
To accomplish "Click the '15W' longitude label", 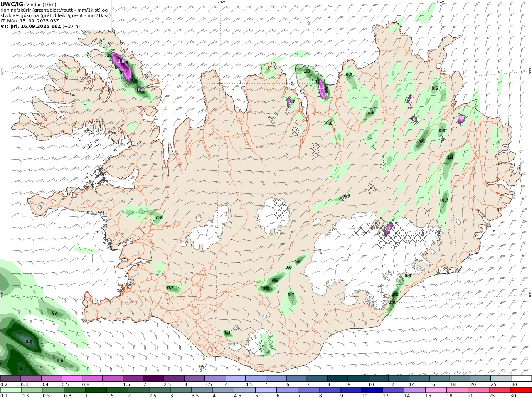I will pyautogui.click(x=440, y=2).
